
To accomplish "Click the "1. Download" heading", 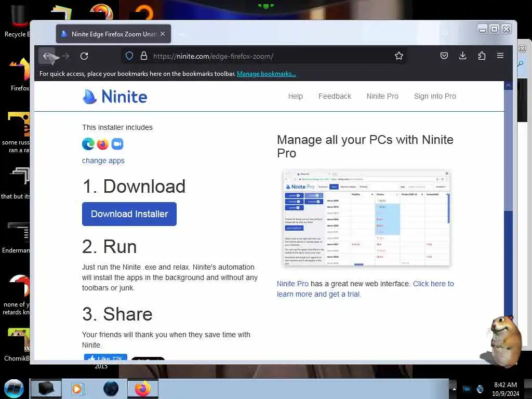I will [x=134, y=187].
